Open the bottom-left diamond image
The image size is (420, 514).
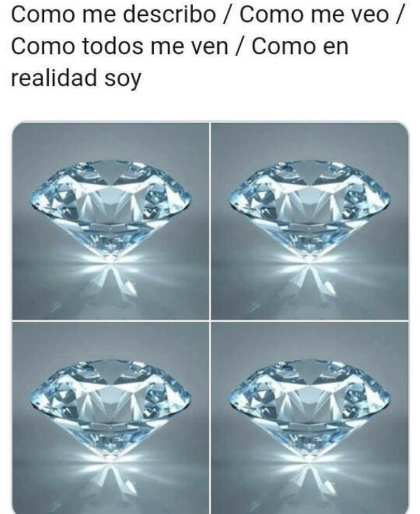110,418
